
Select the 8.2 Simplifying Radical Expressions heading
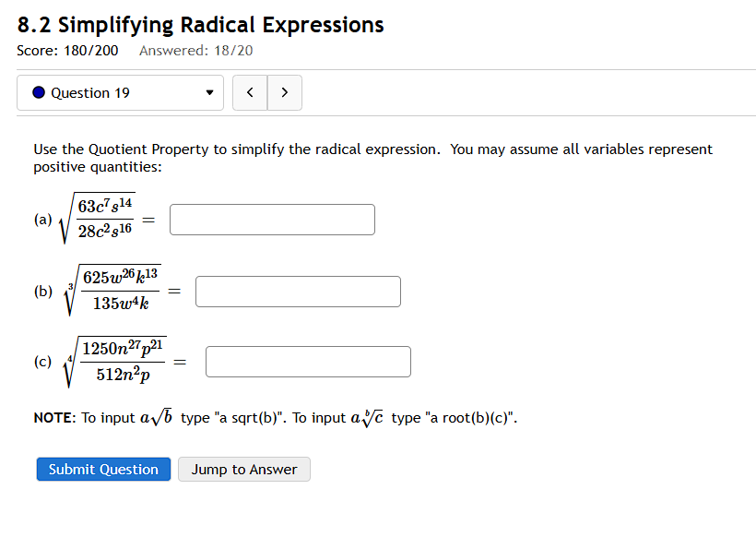coord(199,25)
